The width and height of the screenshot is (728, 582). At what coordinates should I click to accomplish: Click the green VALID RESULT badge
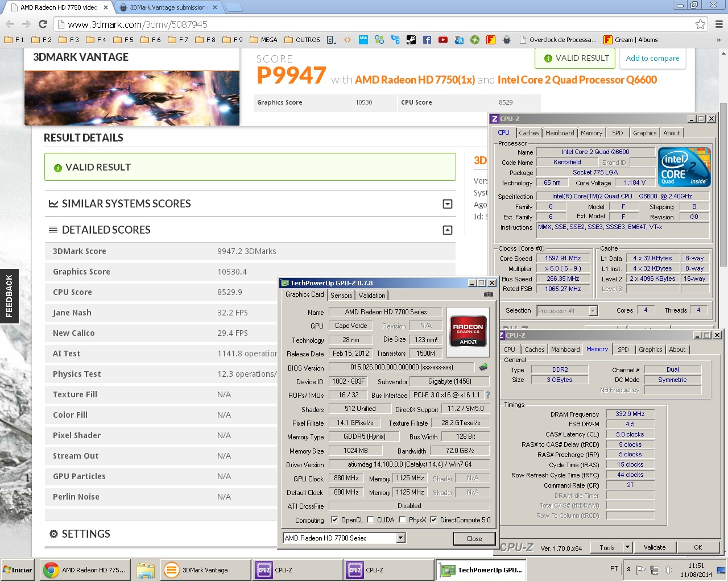click(x=576, y=58)
